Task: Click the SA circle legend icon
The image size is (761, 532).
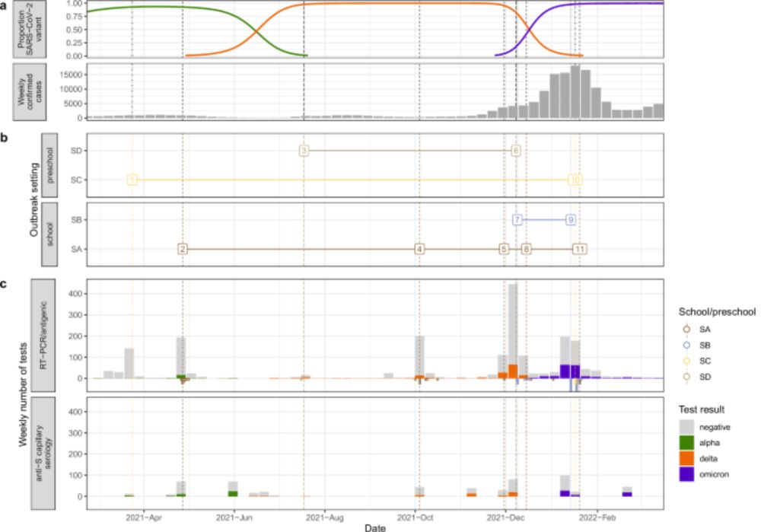Action: [x=686, y=330]
